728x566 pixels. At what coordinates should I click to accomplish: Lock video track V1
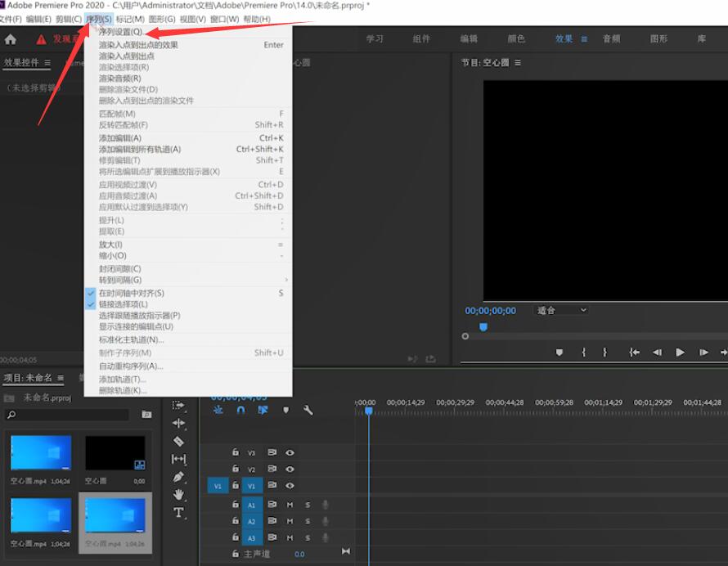(x=236, y=485)
